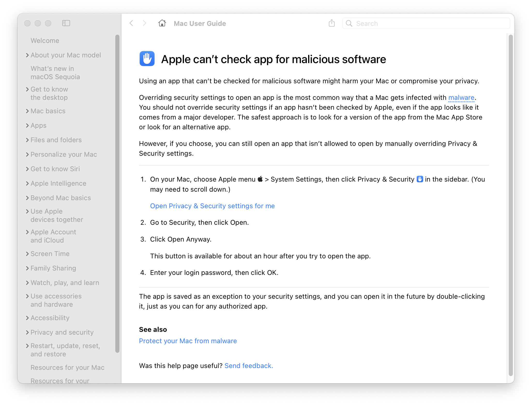Select Screen Time label in sidebar
The width and height of the screenshot is (532, 405).
(x=50, y=254)
